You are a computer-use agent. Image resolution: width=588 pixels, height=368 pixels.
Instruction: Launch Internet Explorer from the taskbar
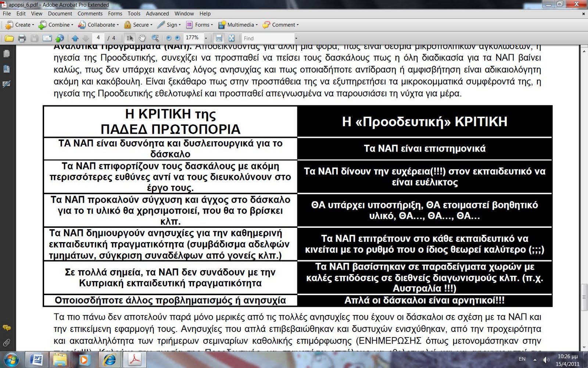[x=109, y=360]
